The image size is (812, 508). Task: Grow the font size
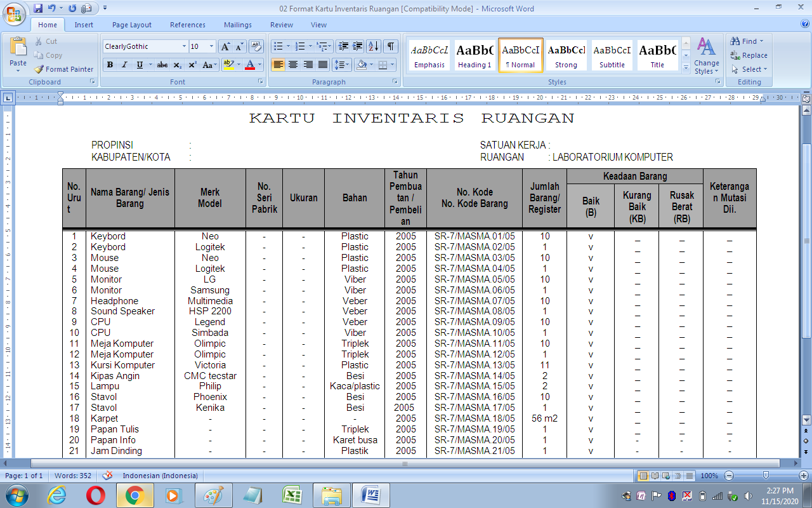(226, 46)
